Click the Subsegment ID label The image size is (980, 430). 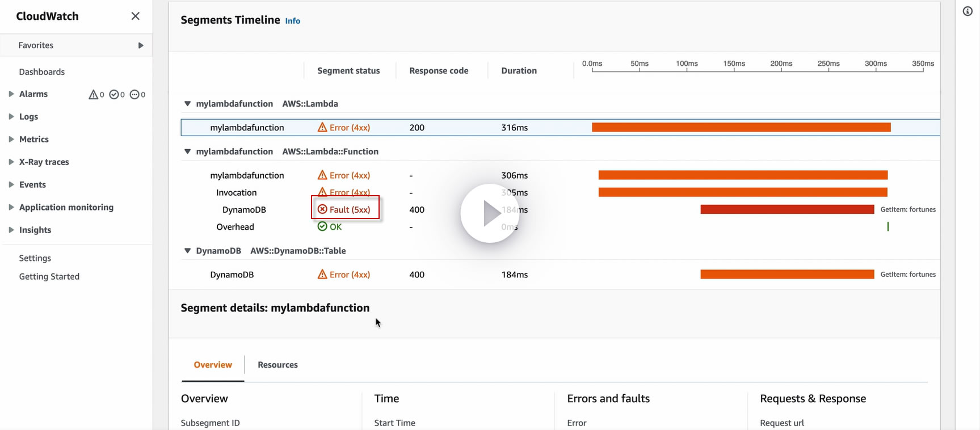210,423
